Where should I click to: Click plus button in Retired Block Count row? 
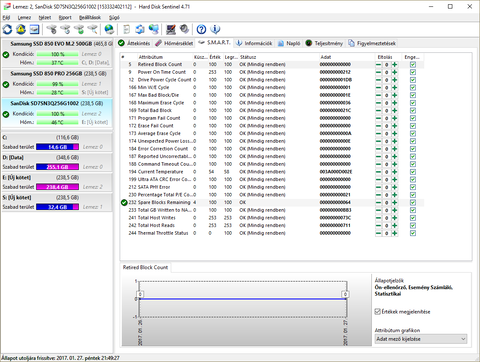pos(395,64)
